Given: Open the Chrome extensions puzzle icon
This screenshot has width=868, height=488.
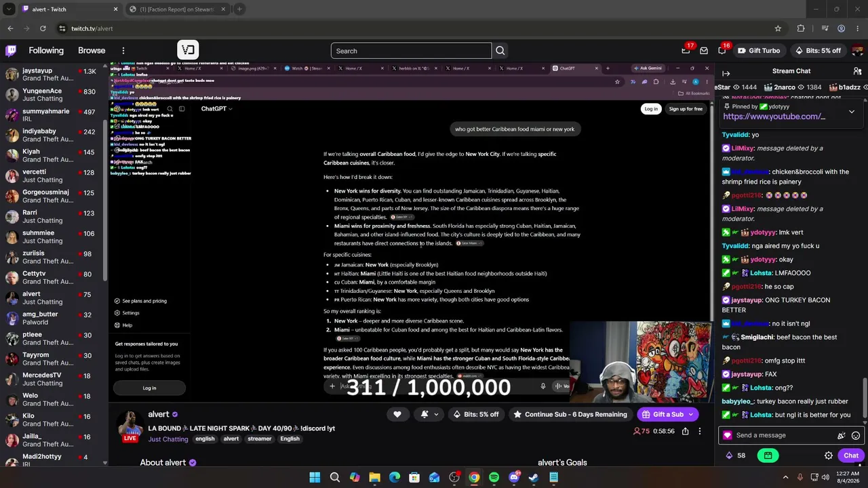Looking at the screenshot, I should 801,28.
